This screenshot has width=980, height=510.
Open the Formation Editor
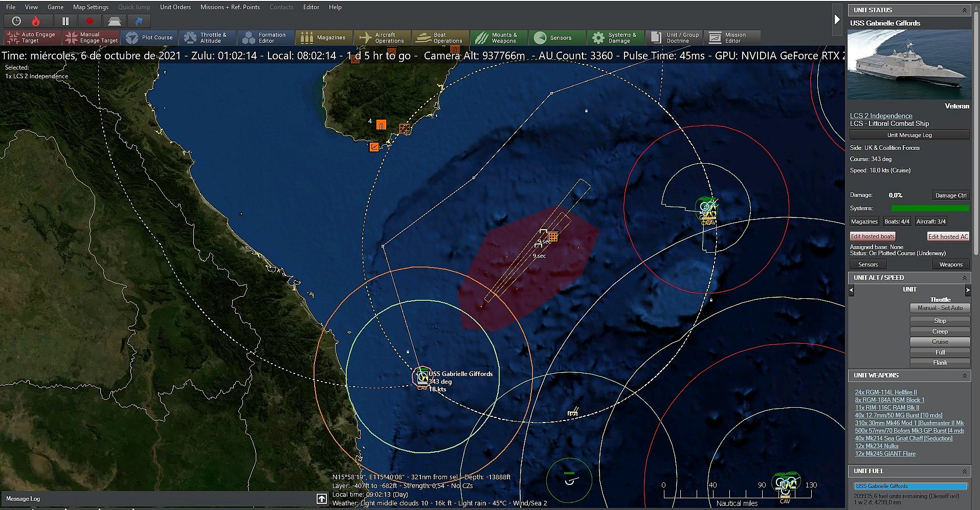(265, 37)
